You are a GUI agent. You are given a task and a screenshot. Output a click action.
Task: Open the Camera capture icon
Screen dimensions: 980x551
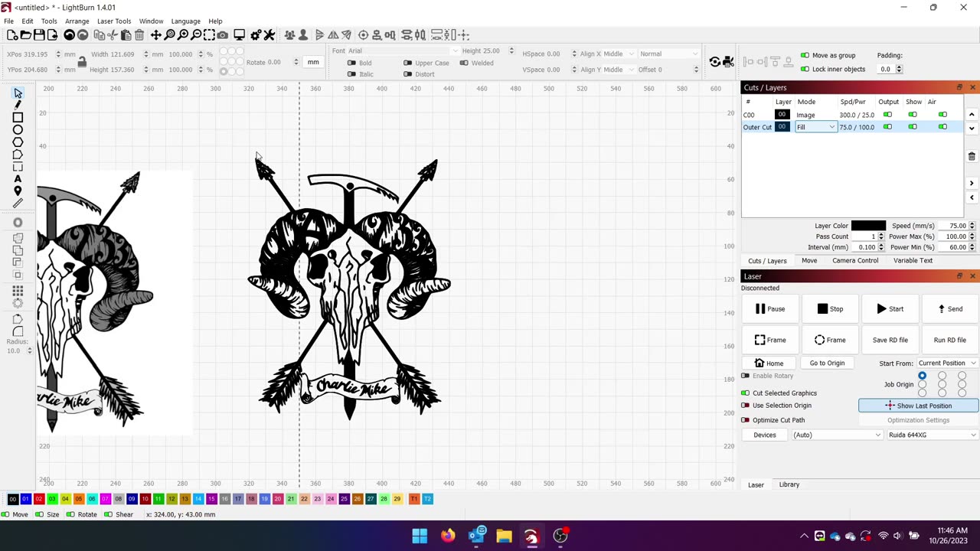(x=222, y=35)
